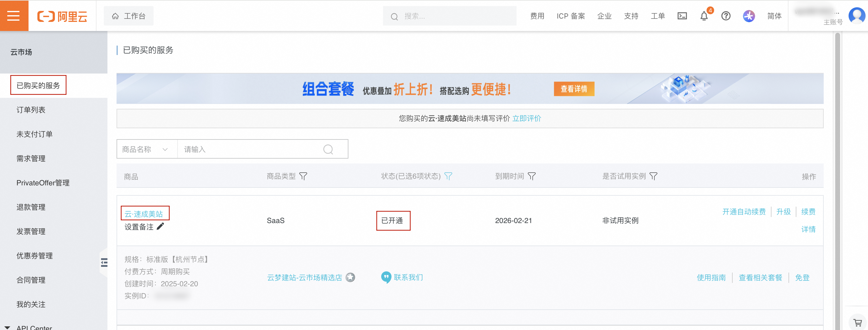This screenshot has height=330, width=868.
Task: Click the Alibaba Cloud logo
Action: (62, 16)
